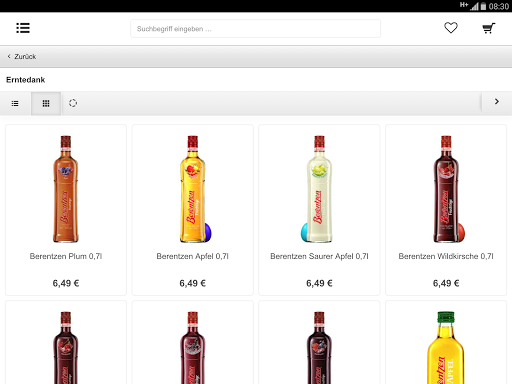512x384 pixels.
Task: Tap the Berentzen Plum bottle image
Action: (66, 189)
